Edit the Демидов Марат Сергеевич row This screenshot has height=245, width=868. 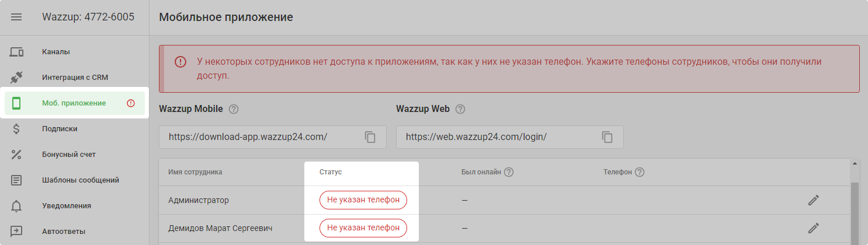[x=813, y=228]
